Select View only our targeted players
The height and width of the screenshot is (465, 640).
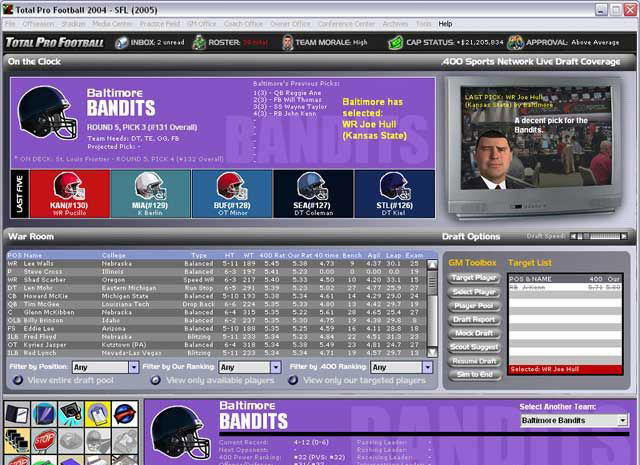[x=298, y=381]
